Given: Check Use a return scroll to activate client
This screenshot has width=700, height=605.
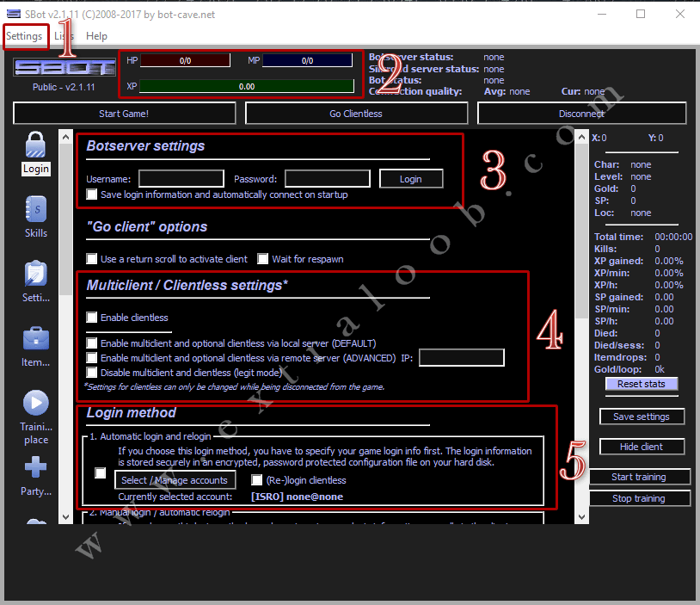Looking at the screenshot, I should (91, 259).
